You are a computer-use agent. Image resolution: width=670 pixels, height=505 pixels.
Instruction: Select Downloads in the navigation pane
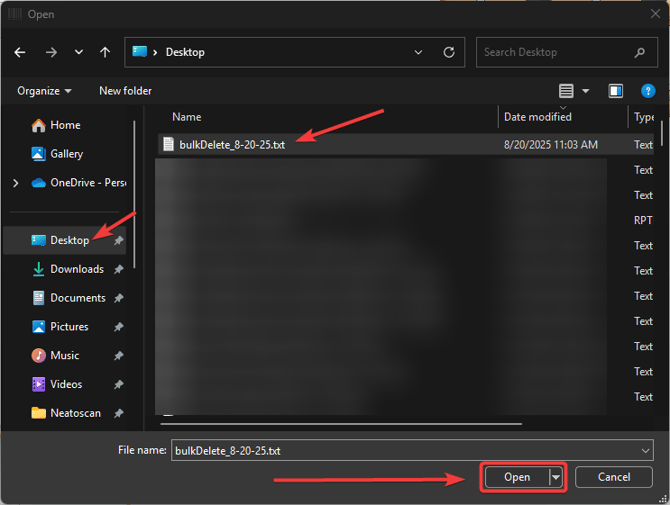click(x=76, y=269)
